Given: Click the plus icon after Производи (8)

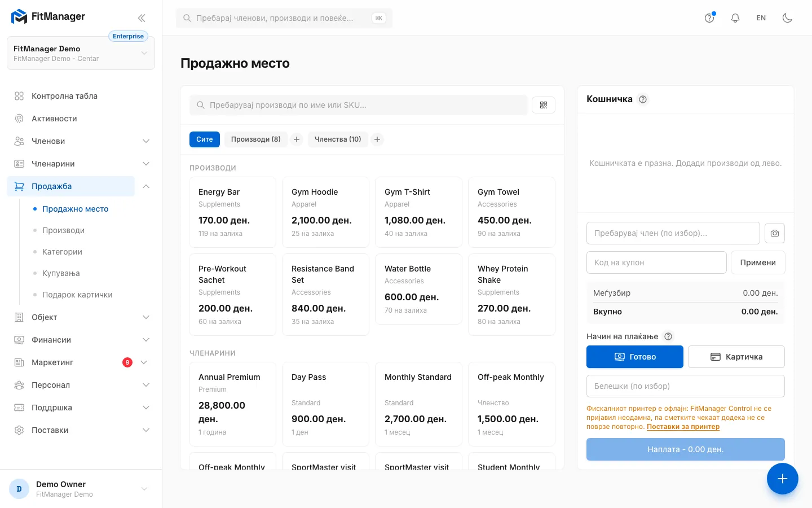Looking at the screenshot, I should (x=297, y=139).
